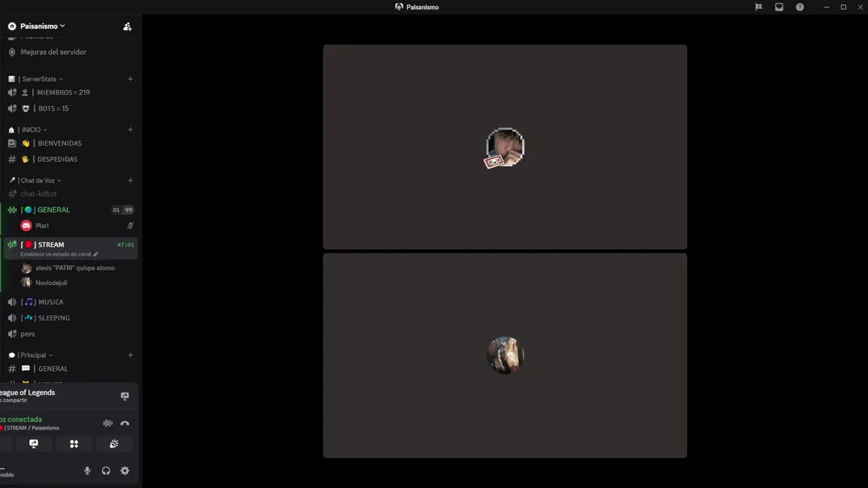Open the soundboard button
Viewport: 868px width, 488px height.
[114, 444]
